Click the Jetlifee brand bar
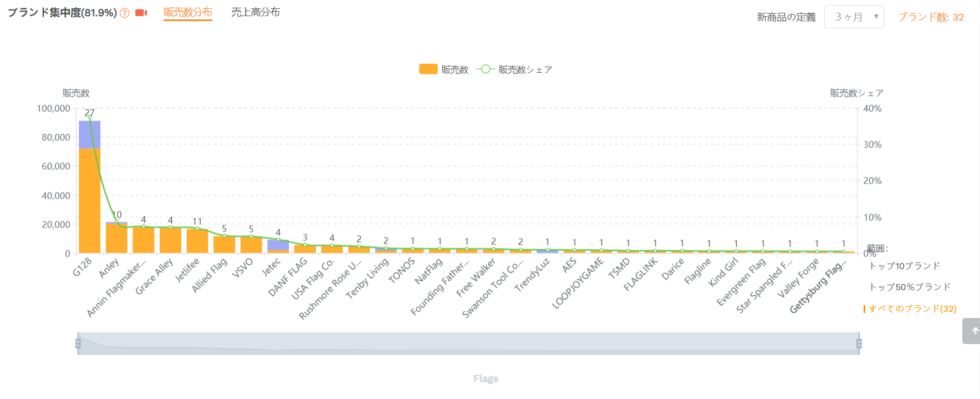The height and width of the screenshot is (399, 980). [197, 241]
